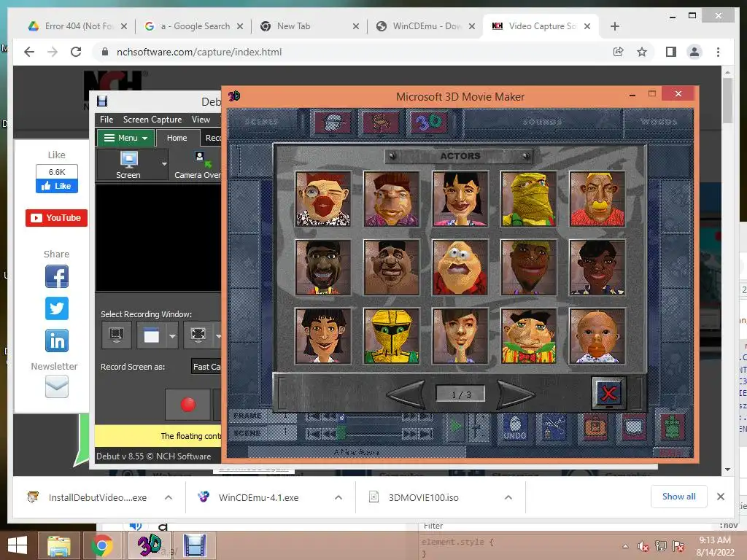Expand the green Menu dropdown in Debut

[125, 138]
